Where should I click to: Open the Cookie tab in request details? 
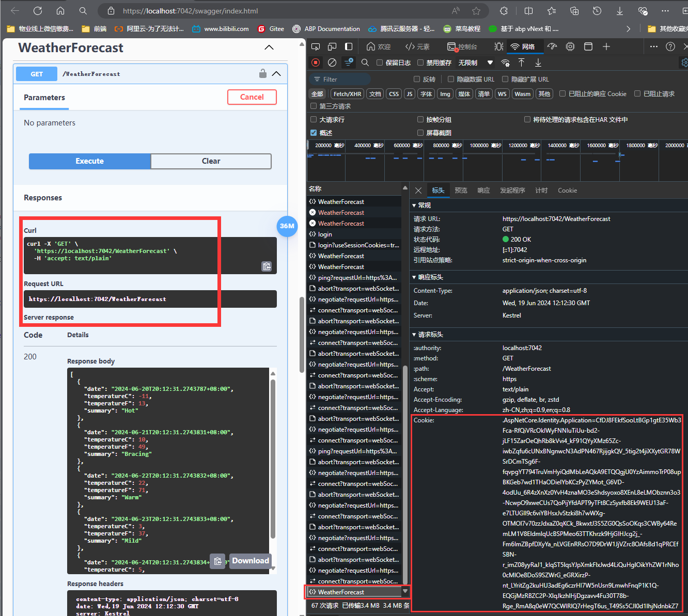567,191
